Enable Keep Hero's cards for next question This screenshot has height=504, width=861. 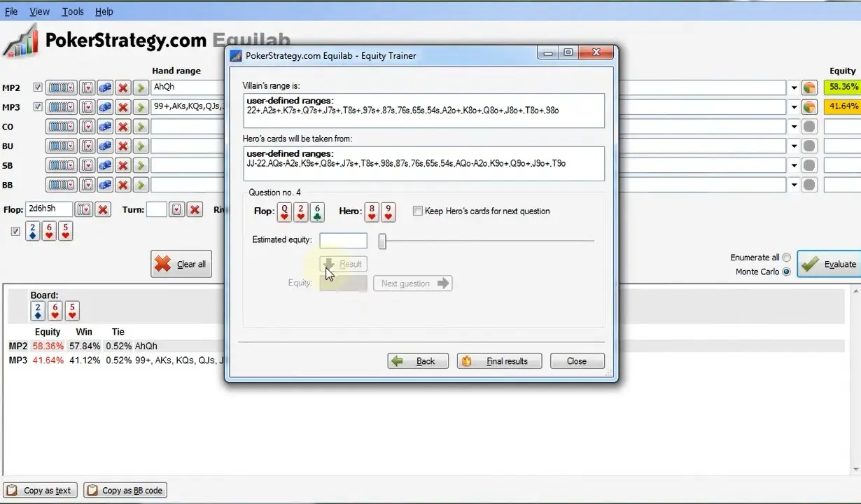coord(418,211)
